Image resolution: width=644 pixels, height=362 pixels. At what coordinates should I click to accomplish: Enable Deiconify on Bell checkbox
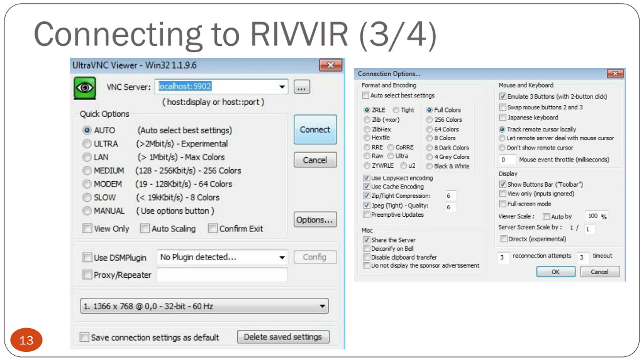pos(367,248)
